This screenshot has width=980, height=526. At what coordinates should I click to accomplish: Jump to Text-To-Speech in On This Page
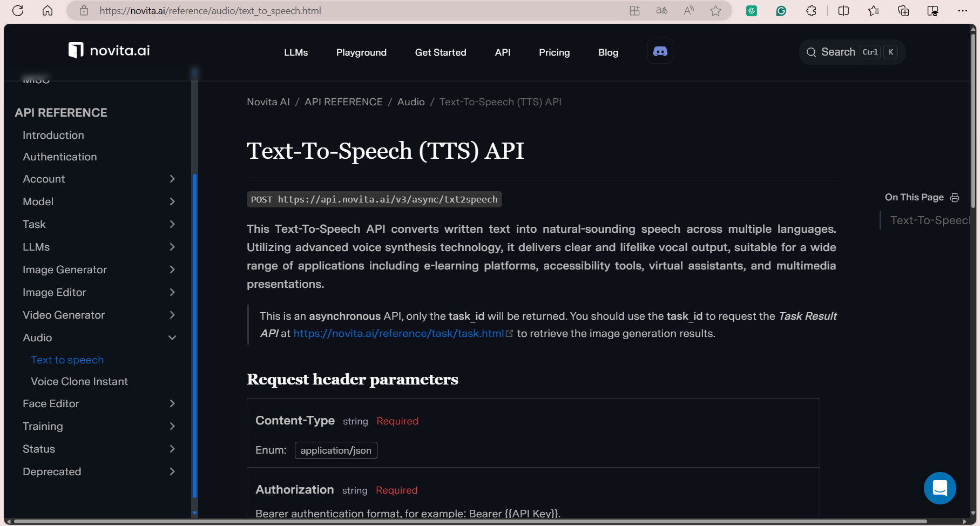pyautogui.click(x=930, y=220)
